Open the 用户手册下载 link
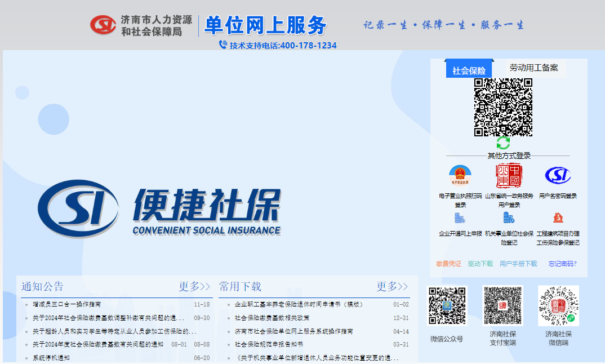605x364 pixels. [x=518, y=264]
